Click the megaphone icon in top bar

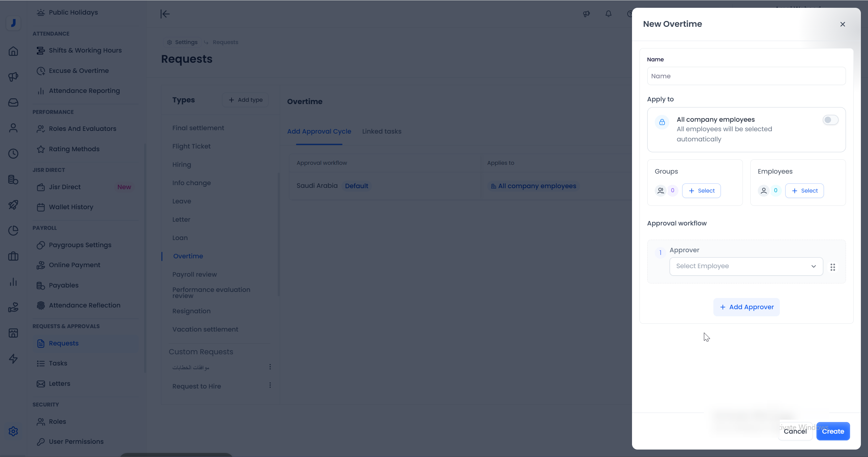pos(586,14)
